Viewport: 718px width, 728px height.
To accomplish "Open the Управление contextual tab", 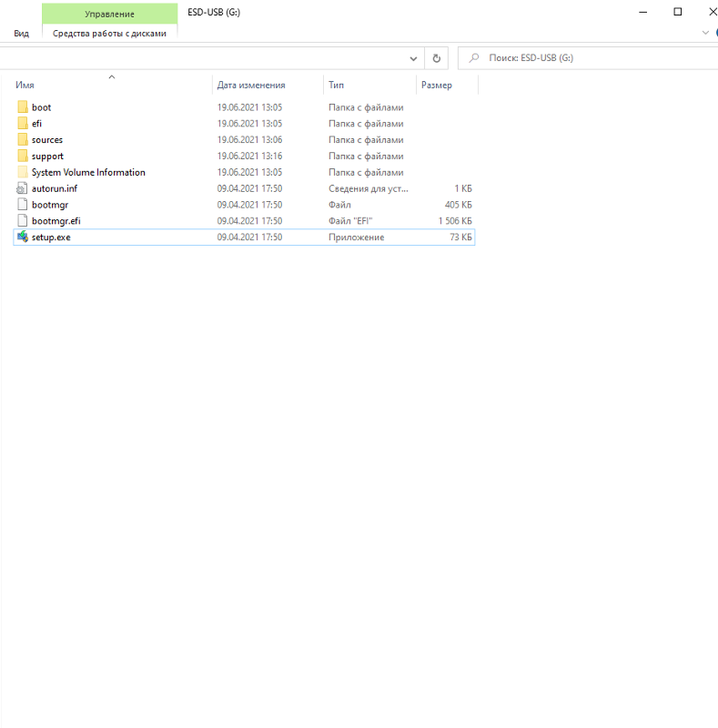I will (109, 14).
